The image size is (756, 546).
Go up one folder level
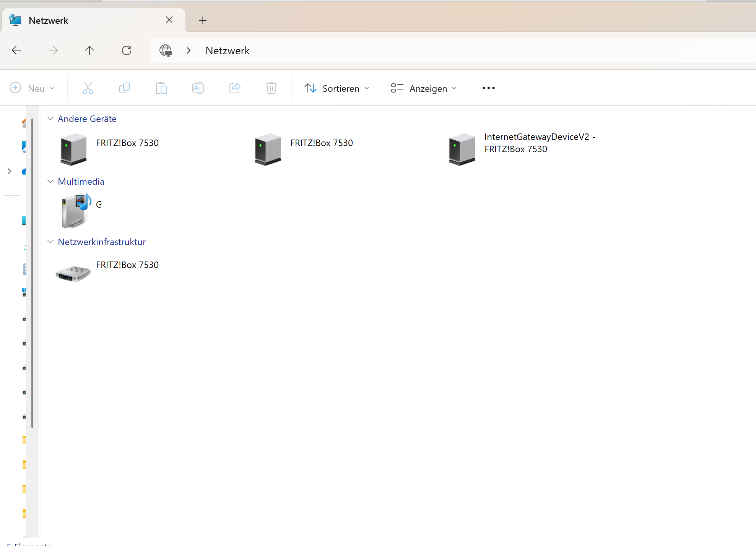pyautogui.click(x=89, y=50)
